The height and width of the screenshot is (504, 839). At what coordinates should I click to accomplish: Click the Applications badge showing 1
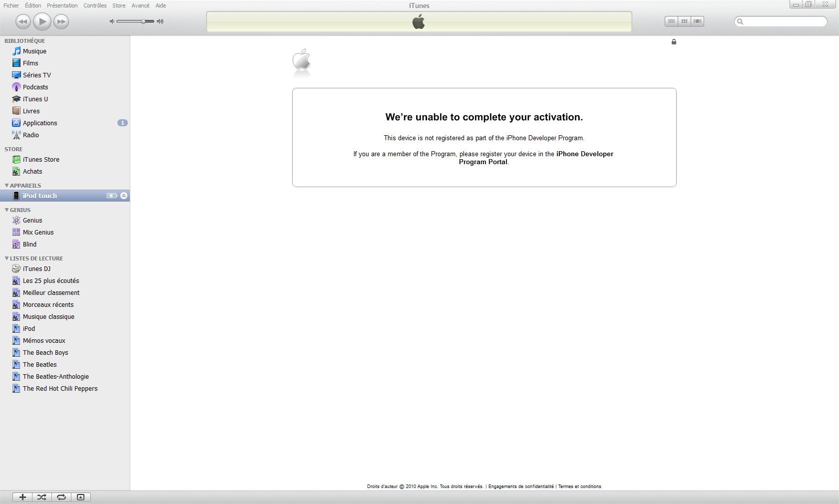pos(122,123)
